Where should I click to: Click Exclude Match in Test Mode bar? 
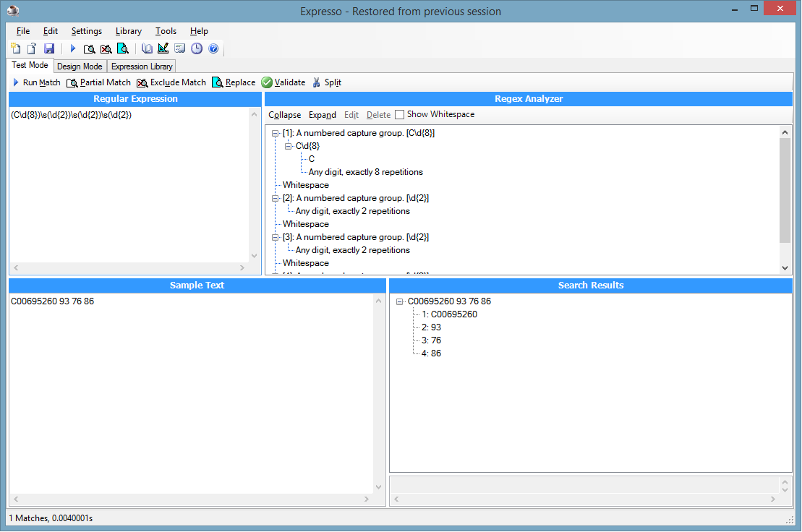171,82
